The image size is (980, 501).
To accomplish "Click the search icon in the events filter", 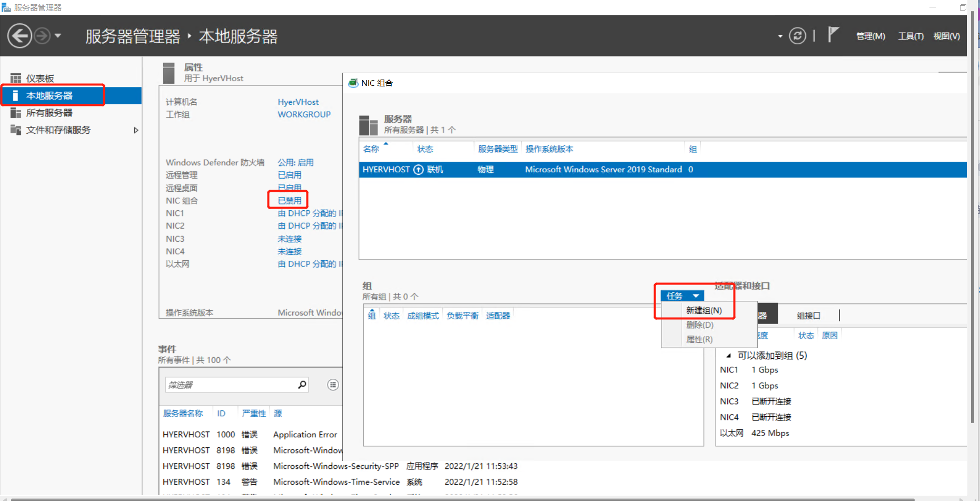I will tap(302, 385).
